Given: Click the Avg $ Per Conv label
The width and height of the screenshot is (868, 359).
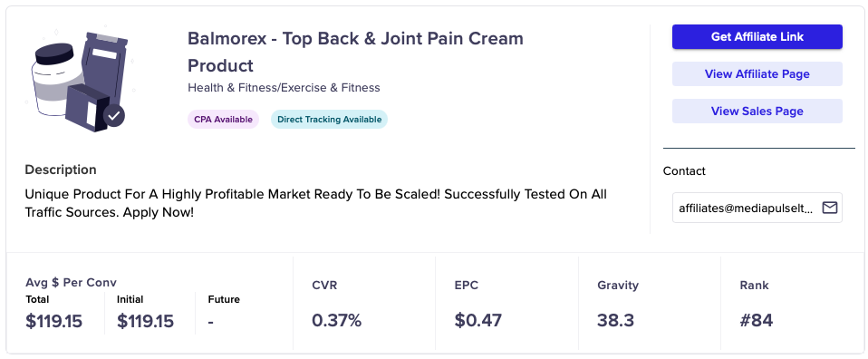Looking at the screenshot, I should click(x=71, y=283).
